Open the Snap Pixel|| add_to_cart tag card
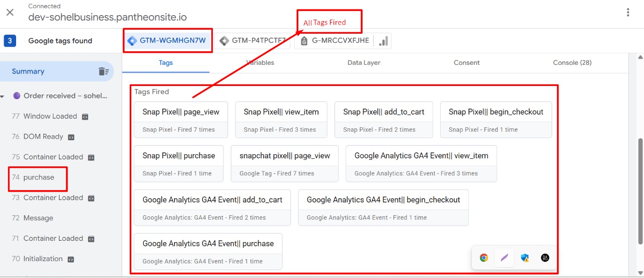The width and height of the screenshot is (644, 278). click(383, 120)
